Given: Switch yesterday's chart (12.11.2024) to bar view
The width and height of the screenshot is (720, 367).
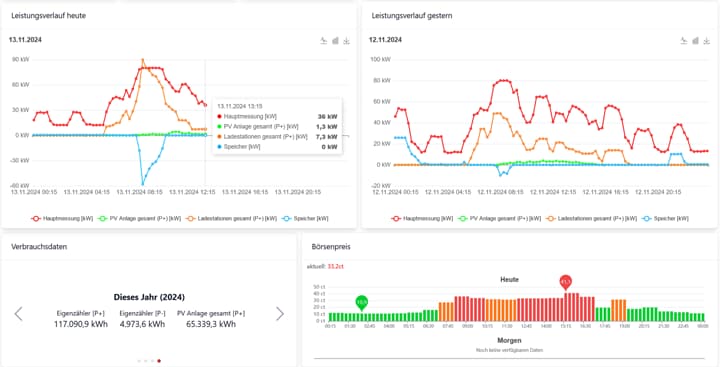Looking at the screenshot, I should pos(695,41).
